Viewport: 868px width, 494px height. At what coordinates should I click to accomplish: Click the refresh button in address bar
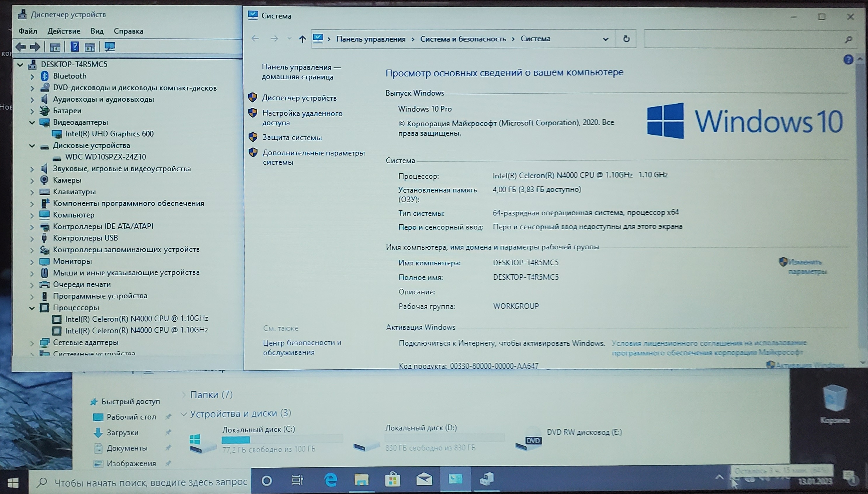(626, 39)
